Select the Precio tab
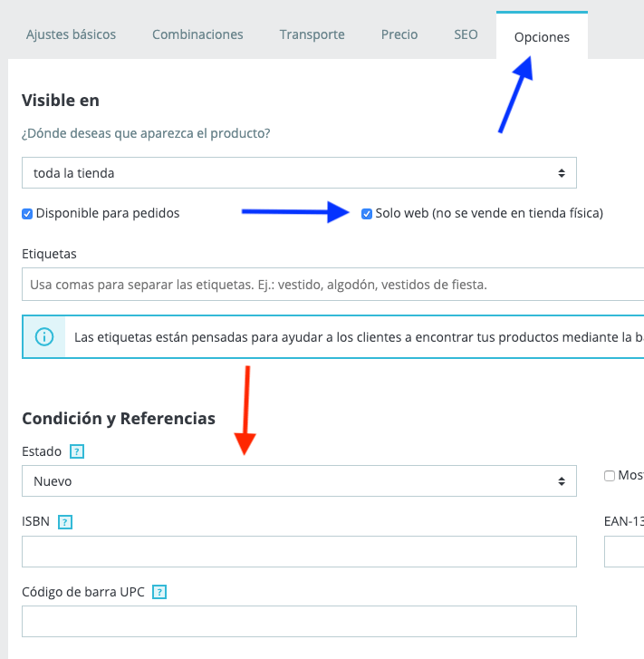The width and height of the screenshot is (644, 659). click(399, 34)
